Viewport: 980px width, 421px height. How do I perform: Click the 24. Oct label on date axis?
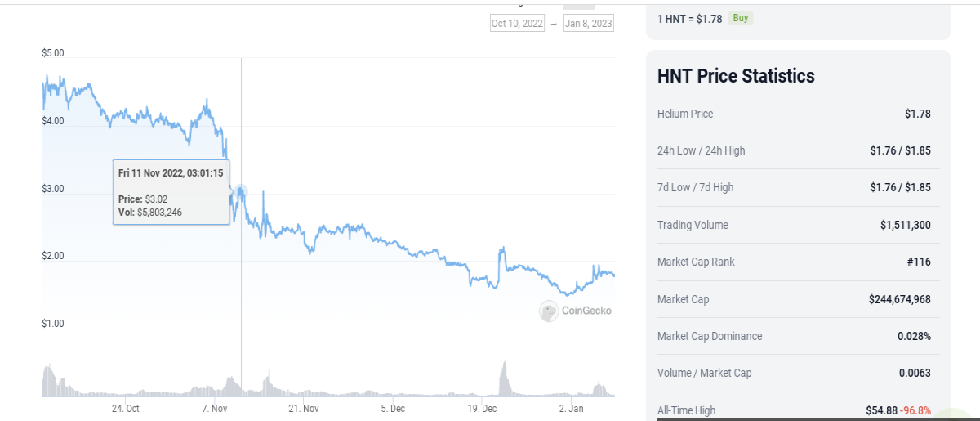coord(126,408)
